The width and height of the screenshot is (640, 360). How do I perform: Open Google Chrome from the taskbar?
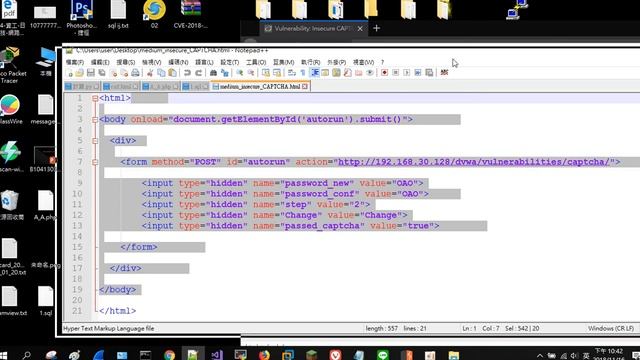point(169,355)
